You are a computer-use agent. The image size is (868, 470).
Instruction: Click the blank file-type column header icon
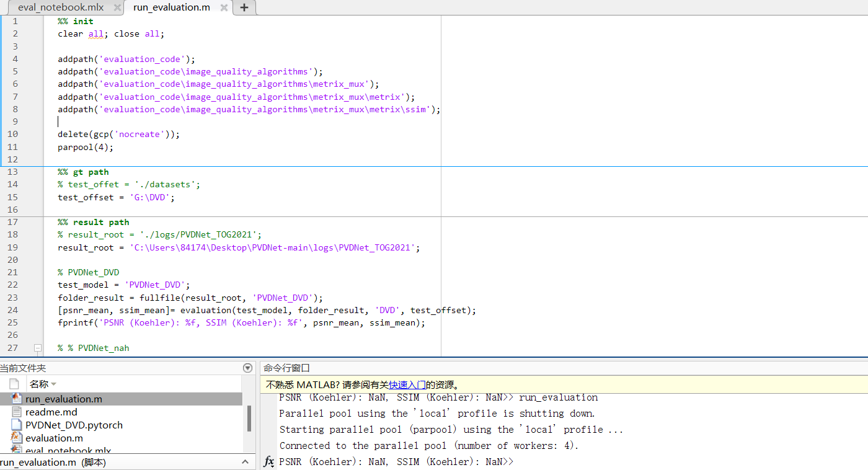14,383
